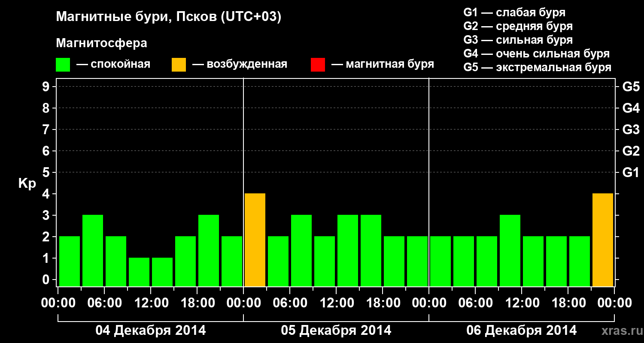Image resolution: width=644 pixels, height=343 pixels.
Task: Click the 06 Декабря 18:00–21:00 green bar
Action: (x=580, y=262)
